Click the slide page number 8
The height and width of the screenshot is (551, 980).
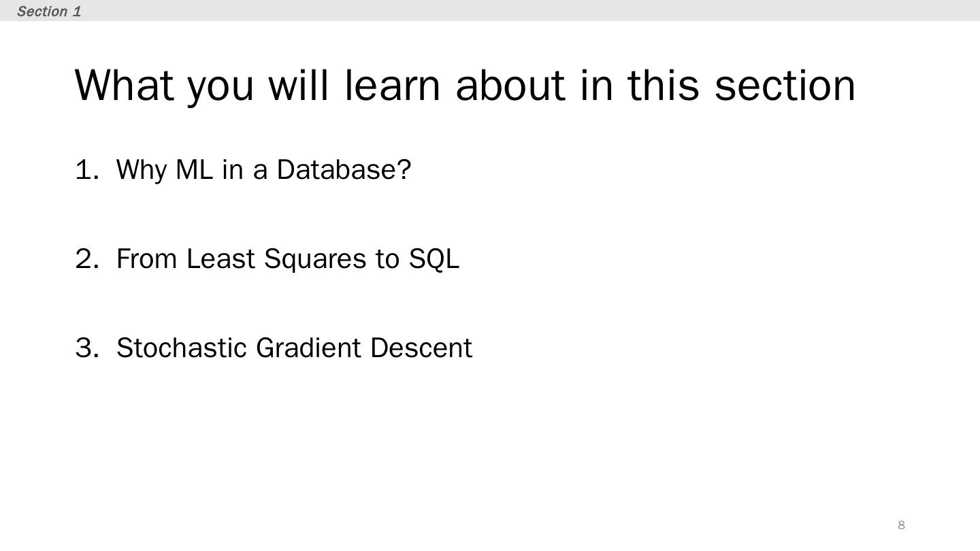pyautogui.click(x=901, y=524)
